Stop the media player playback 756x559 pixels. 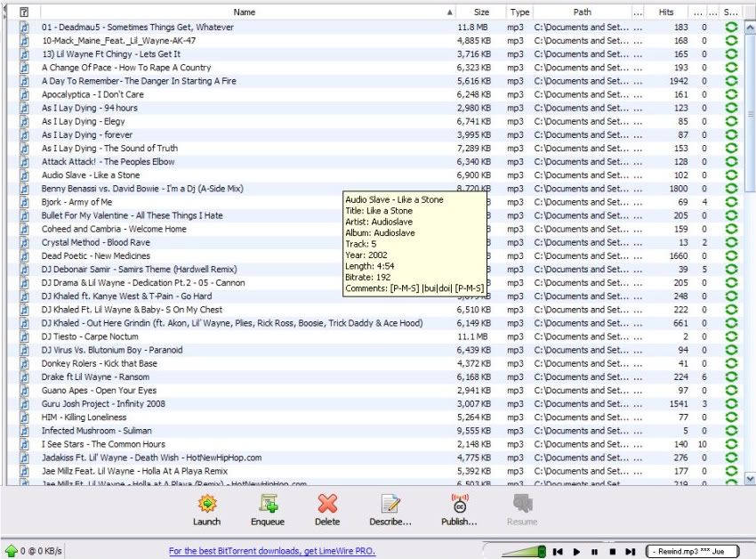[612, 552]
